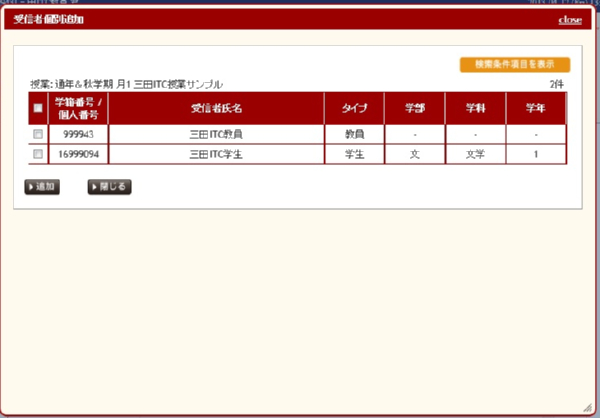Click the タイプ column header

(x=354, y=108)
